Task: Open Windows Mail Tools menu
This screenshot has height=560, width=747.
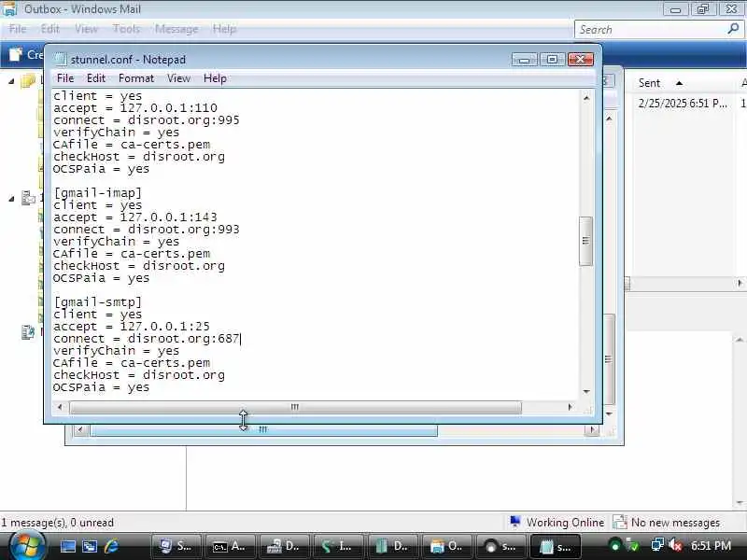Action: point(126,29)
